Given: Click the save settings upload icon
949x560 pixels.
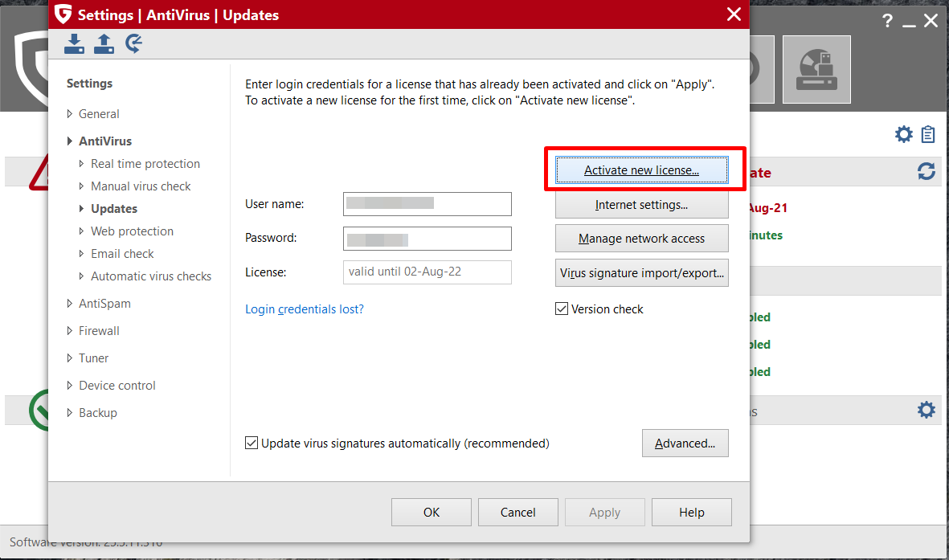Looking at the screenshot, I should (x=104, y=43).
